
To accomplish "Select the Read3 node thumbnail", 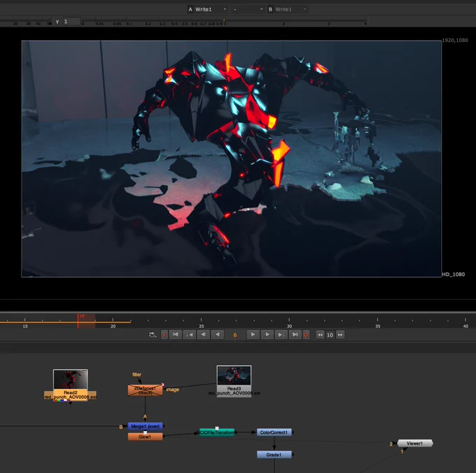I will click(x=234, y=376).
